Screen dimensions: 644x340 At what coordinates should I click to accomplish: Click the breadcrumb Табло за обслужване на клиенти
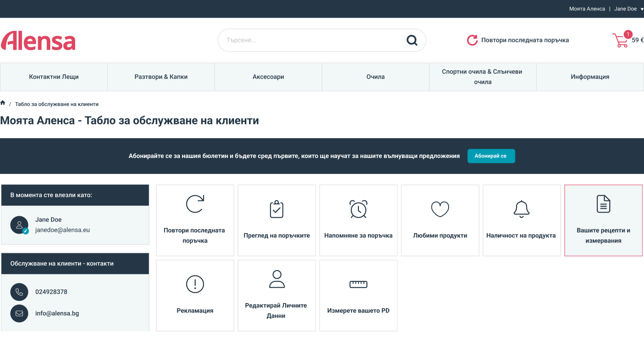[x=57, y=104]
